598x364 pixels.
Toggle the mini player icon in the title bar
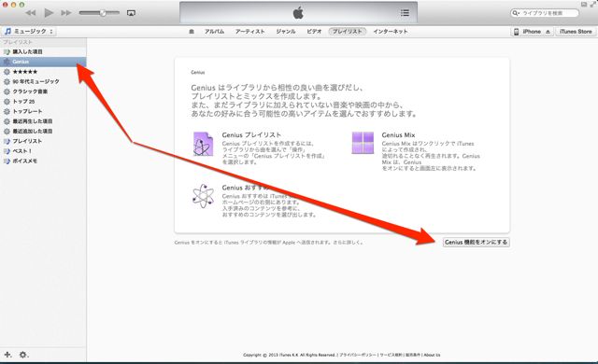tap(584, 4)
